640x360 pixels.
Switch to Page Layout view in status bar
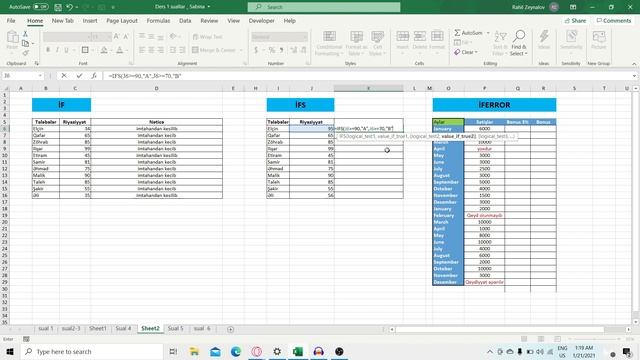coord(541,339)
